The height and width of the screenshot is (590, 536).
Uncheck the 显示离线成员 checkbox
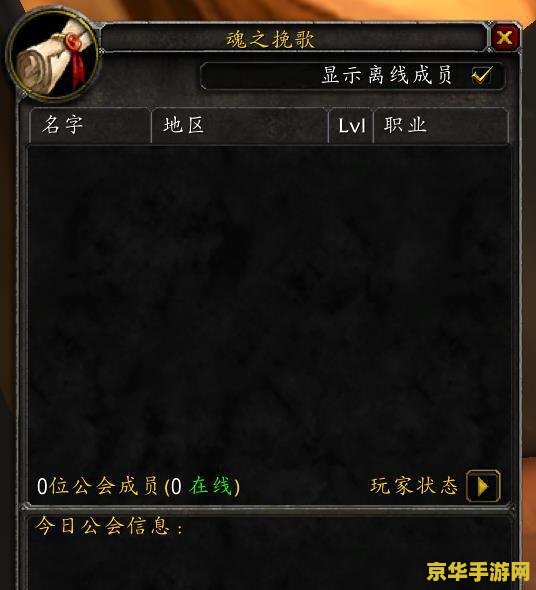482,75
